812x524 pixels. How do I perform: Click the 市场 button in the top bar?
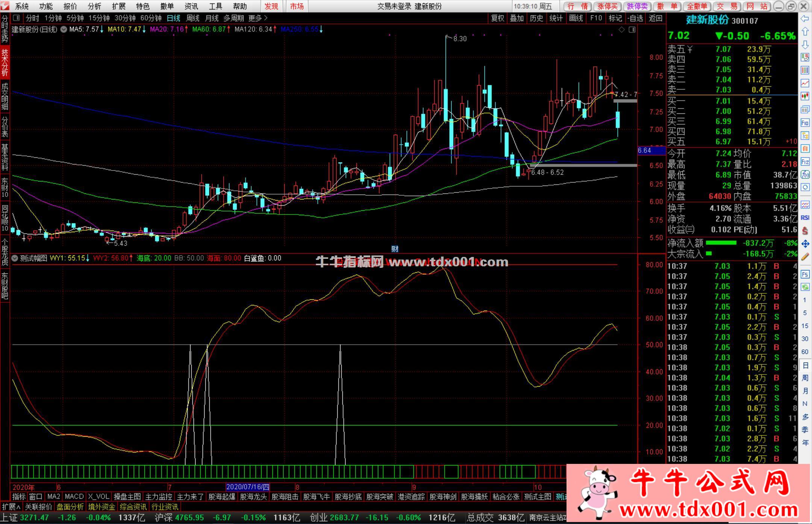[297, 6]
